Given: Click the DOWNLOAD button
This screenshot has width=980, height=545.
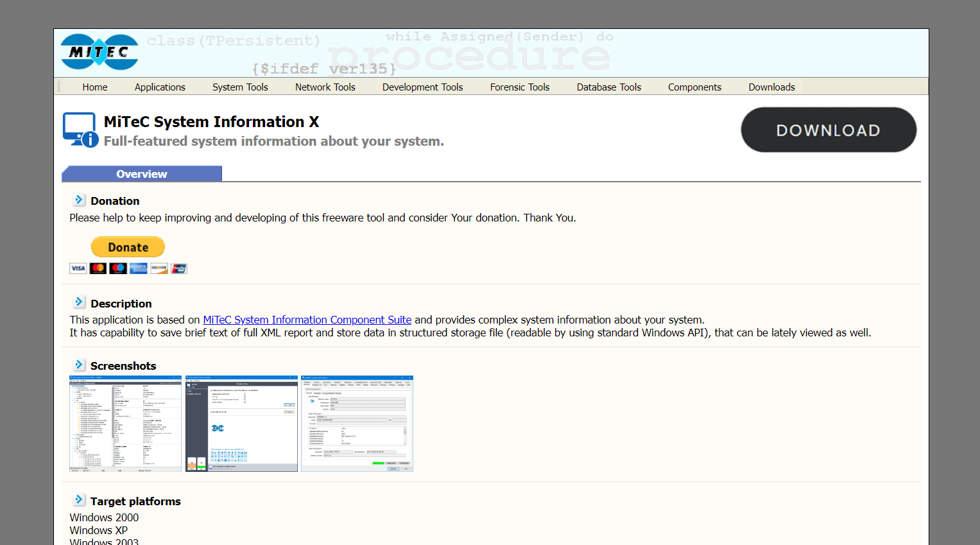Looking at the screenshot, I should click(x=829, y=130).
